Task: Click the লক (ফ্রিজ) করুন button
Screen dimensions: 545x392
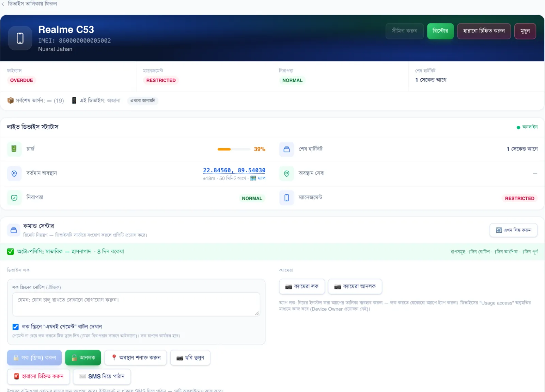Action: tap(34, 358)
